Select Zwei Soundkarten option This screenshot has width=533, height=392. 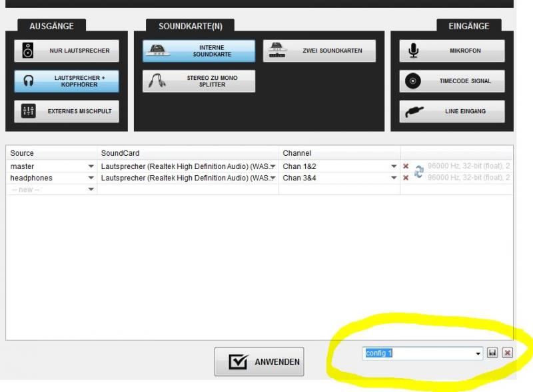[x=319, y=51]
